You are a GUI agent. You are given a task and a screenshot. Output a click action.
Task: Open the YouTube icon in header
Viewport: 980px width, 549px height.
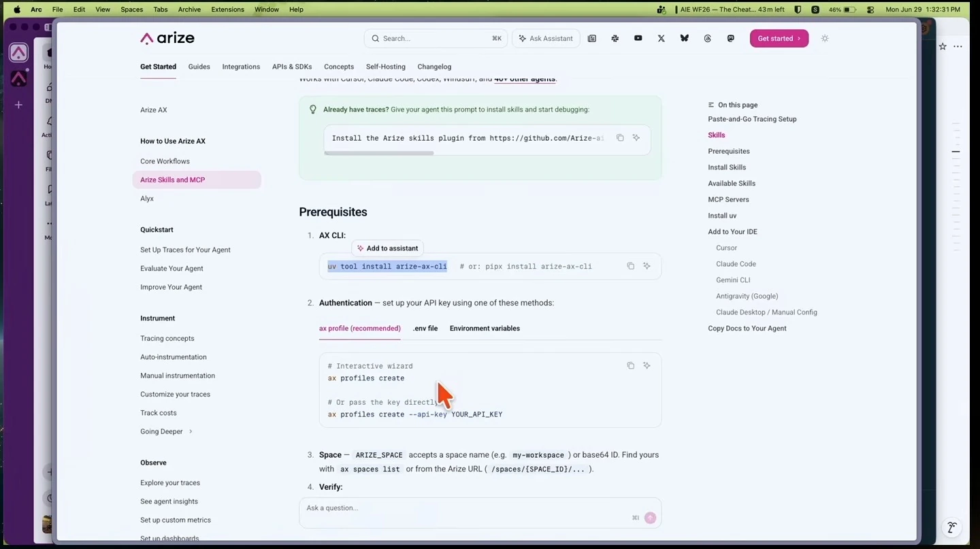pos(638,38)
